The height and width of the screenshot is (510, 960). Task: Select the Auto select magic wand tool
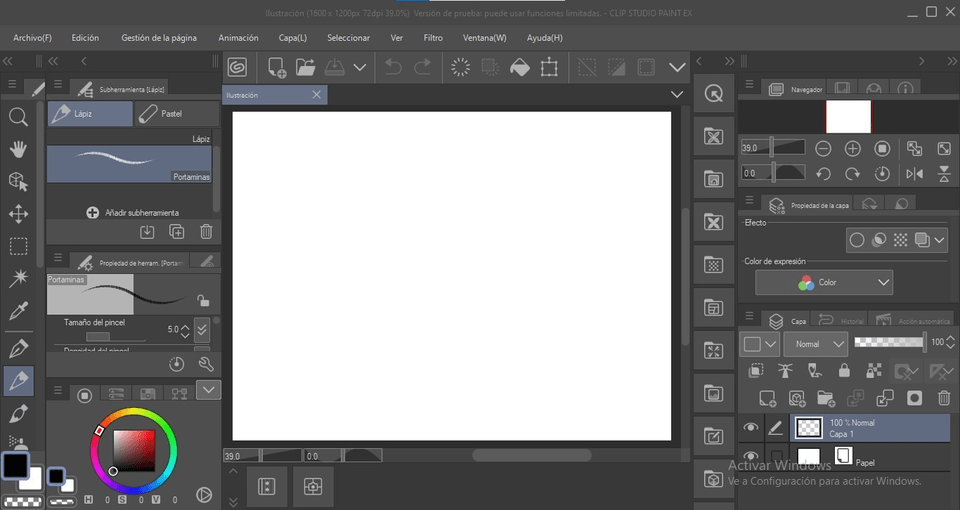coord(18,279)
